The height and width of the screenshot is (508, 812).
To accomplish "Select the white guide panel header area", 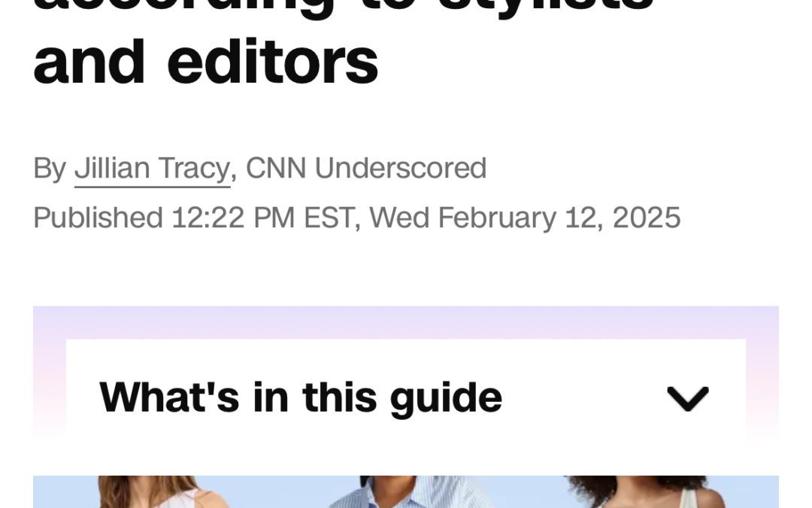I will (x=406, y=397).
